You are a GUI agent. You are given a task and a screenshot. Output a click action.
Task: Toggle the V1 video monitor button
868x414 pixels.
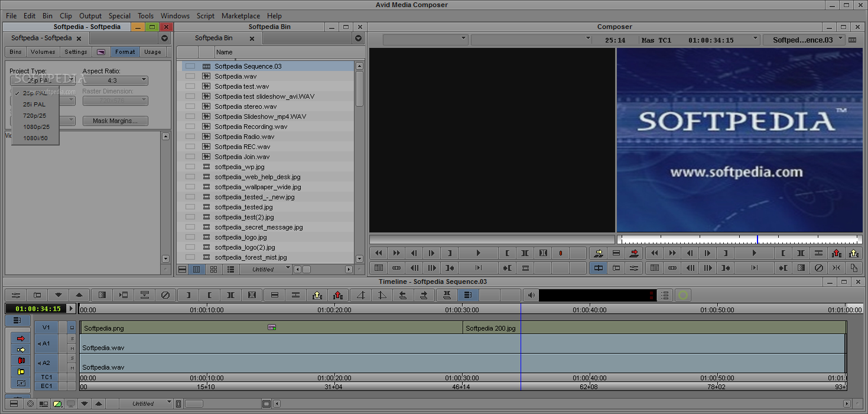tap(72, 327)
